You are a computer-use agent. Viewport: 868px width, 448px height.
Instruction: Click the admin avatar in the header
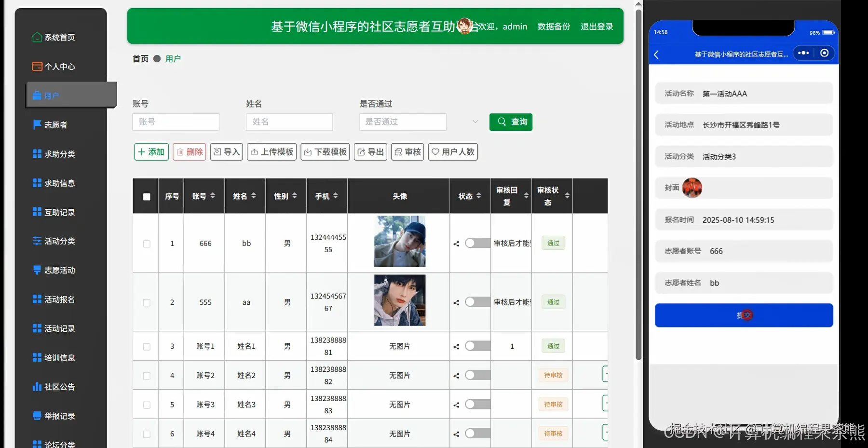tap(464, 26)
